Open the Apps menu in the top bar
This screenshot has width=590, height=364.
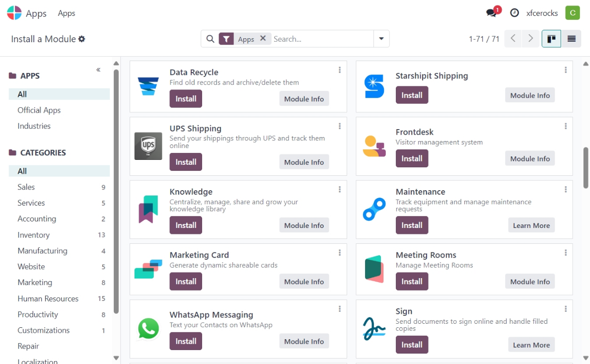67,13
